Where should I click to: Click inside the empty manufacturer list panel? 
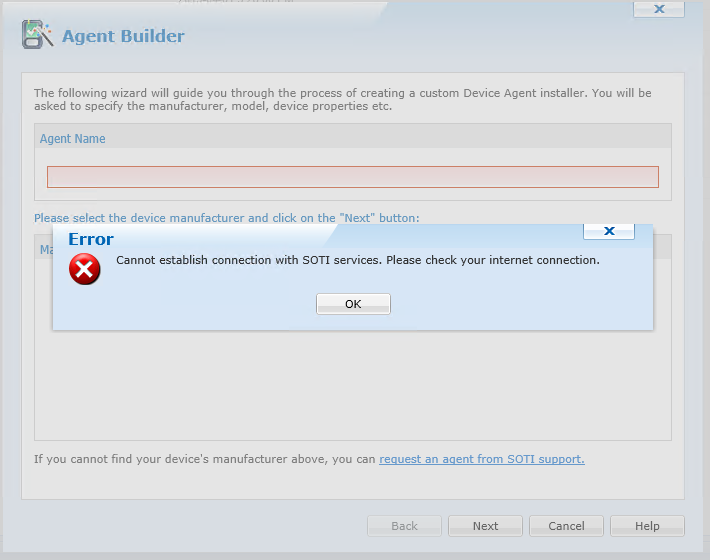click(352, 385)
